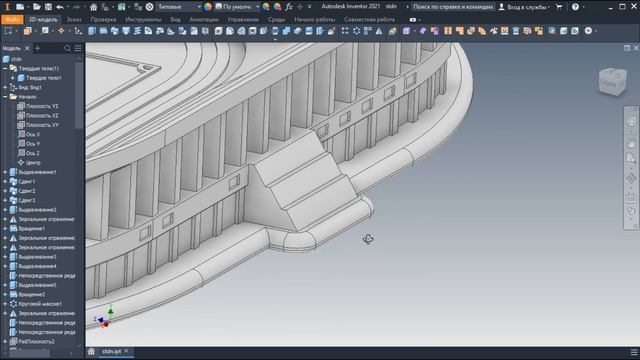Switch to the Вид ribbon tab

tap(176, 20)
